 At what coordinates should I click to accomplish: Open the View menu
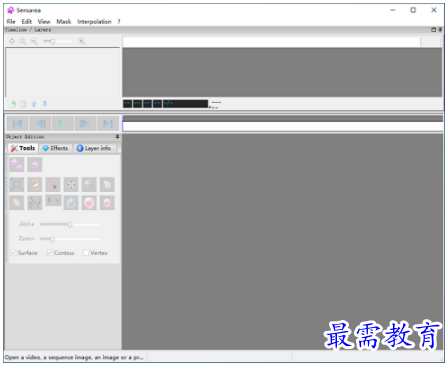44,22
